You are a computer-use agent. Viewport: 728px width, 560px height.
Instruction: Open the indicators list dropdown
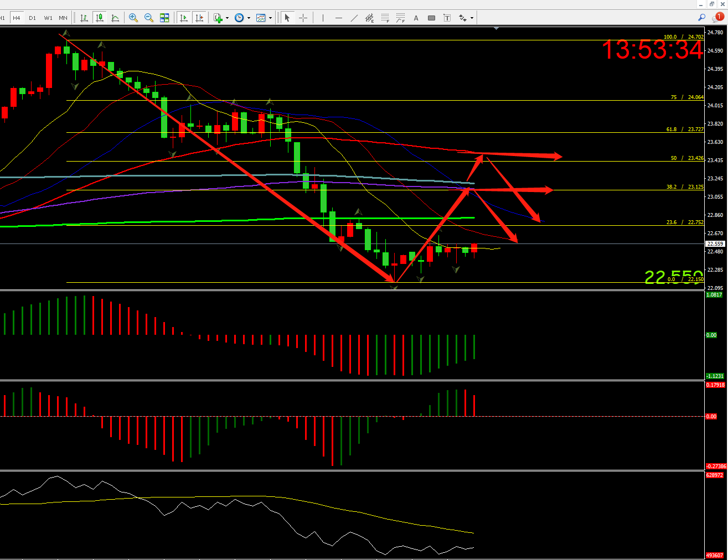(227, 18)
